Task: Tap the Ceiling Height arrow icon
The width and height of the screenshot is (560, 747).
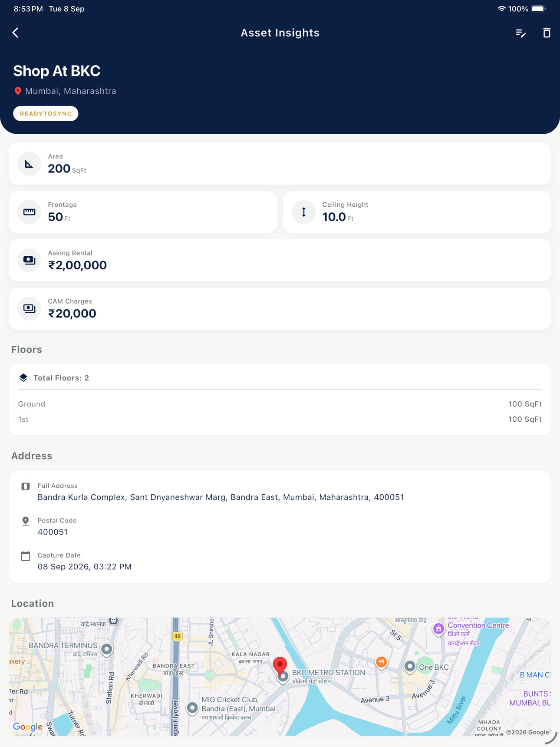Action: 303,212
